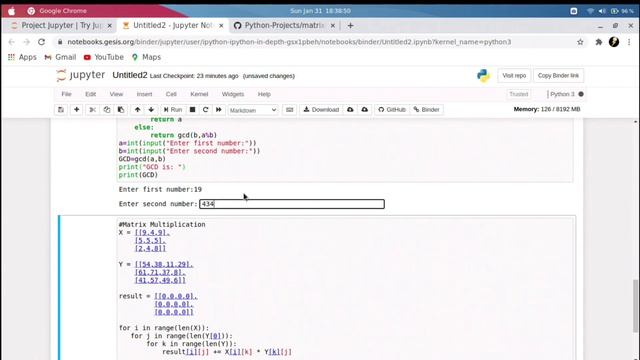The image size is (640, 360).
Task: Run the selected cell
Action: (173, 110)
